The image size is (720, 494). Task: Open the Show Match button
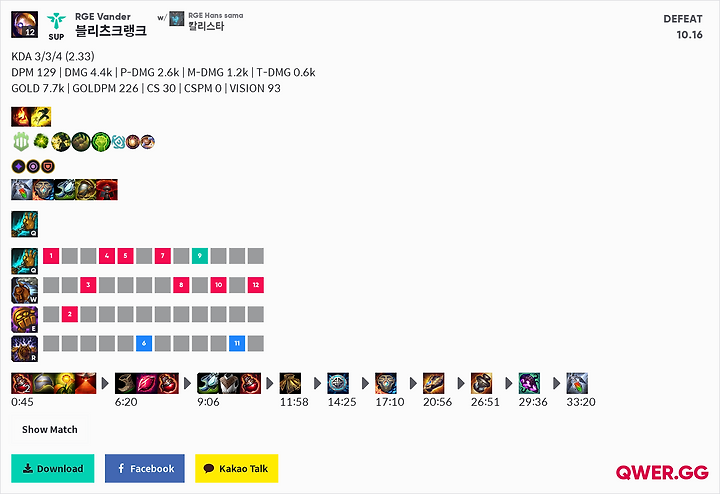tap(50, 430)
